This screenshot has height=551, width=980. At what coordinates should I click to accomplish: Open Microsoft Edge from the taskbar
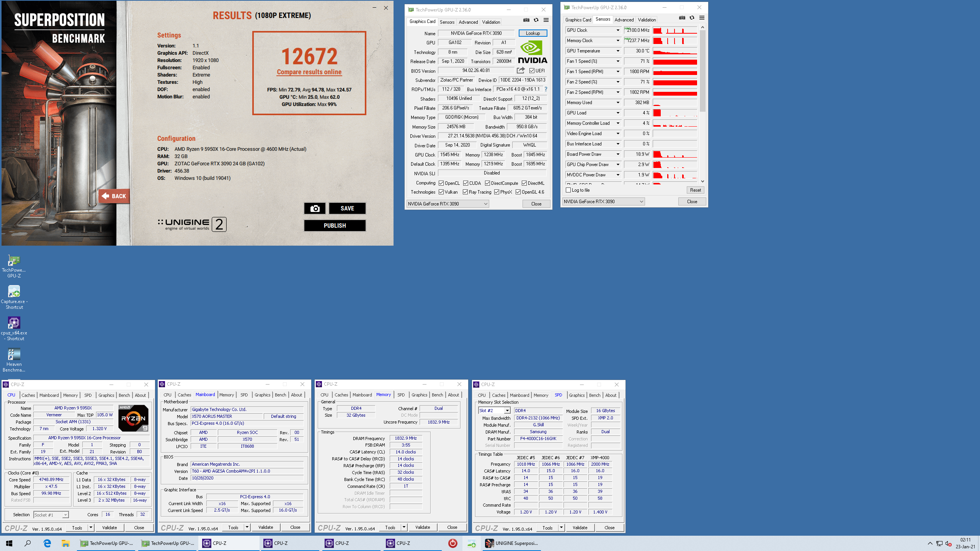coord(47,543)
